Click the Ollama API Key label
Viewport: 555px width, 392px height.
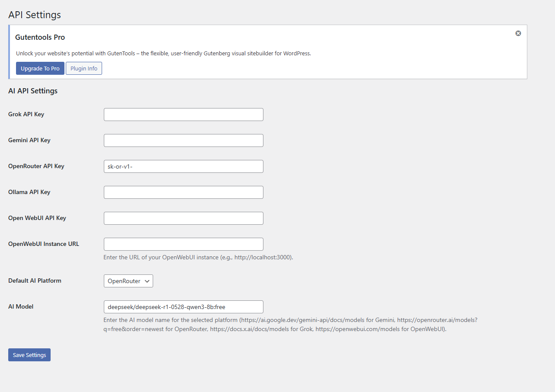pos(29,192)
